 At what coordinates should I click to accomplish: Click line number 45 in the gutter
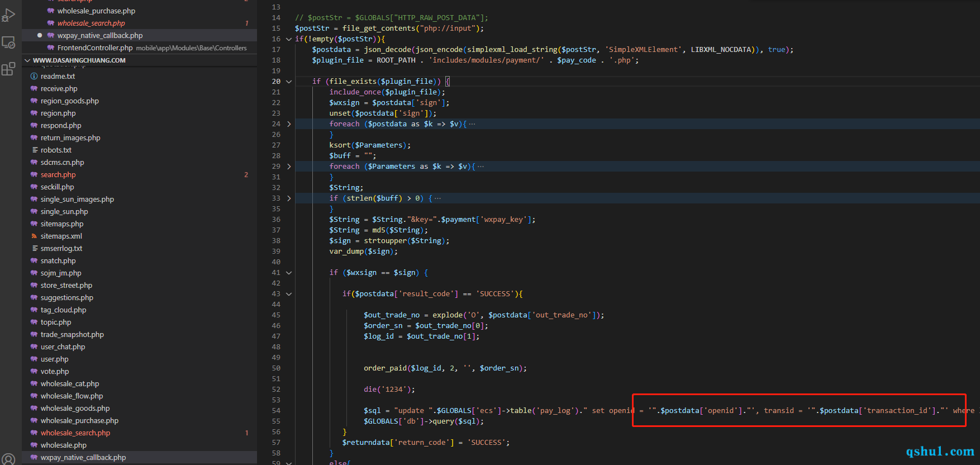[x=276, y=315]
